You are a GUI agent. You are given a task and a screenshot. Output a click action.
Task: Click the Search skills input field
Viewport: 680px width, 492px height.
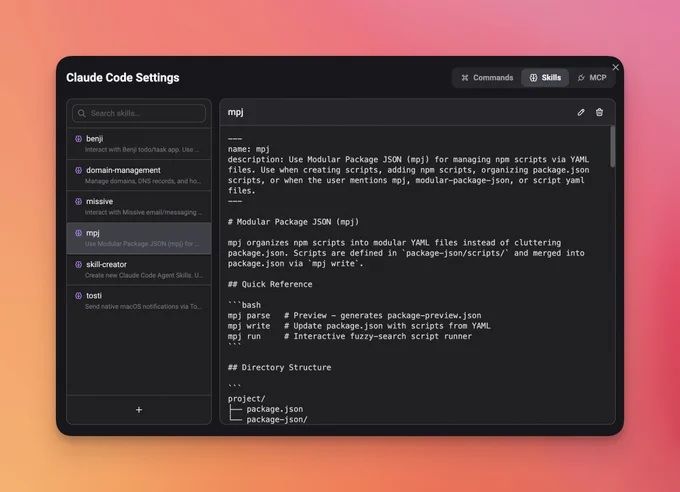coord(139,113)
